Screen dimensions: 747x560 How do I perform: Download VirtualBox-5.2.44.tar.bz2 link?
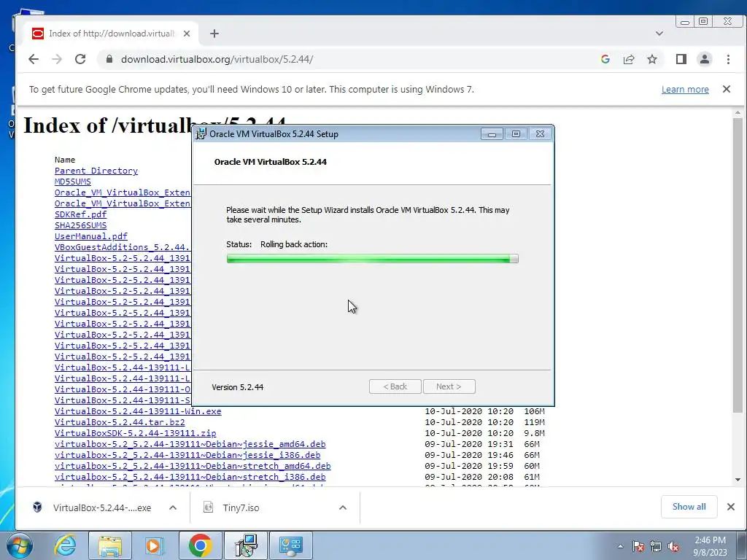point(120,422)
